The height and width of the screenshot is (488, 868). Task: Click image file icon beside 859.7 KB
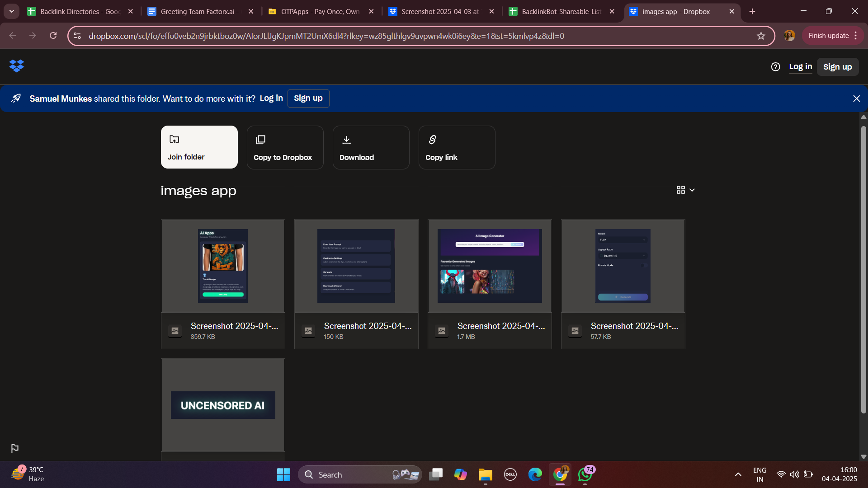point(175,331)
